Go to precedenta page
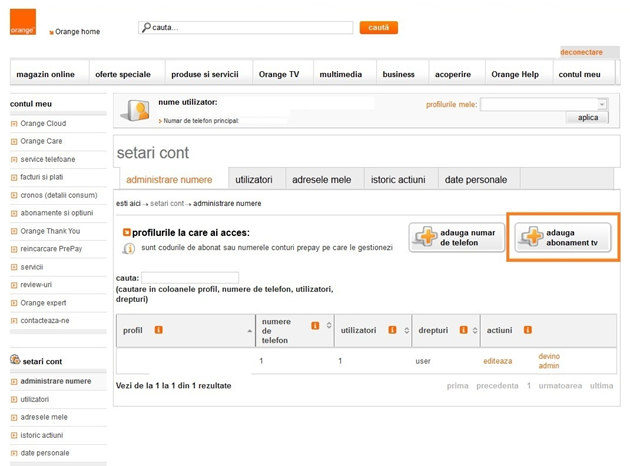The height and width of the screenshot is (466, 630). coord(497,386)
